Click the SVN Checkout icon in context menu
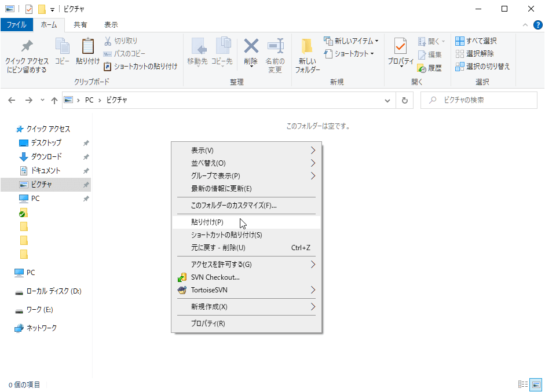 [181, 277]
